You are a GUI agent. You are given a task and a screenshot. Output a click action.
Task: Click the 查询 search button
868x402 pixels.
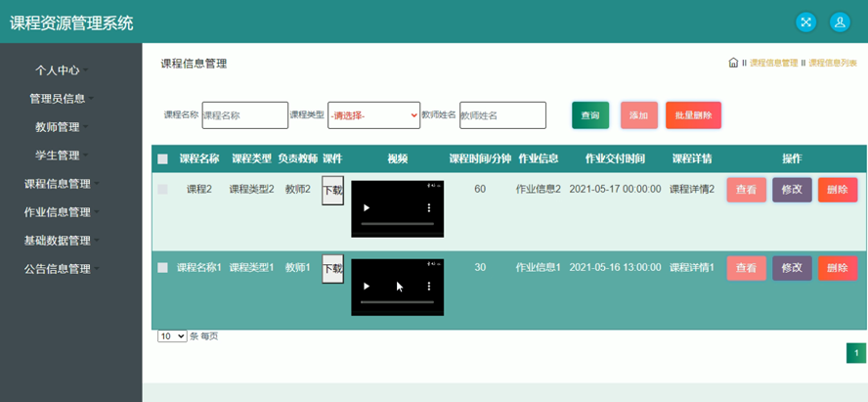coord(590,115)
